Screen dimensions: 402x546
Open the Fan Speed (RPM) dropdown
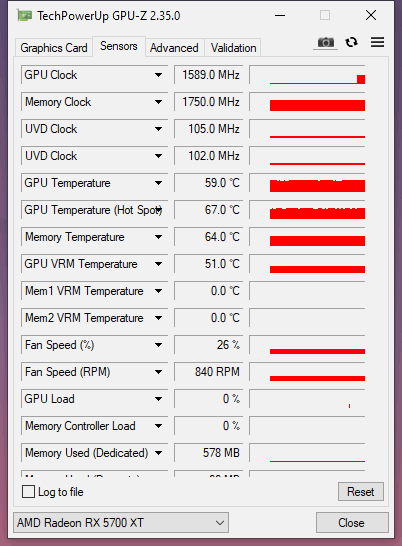(x=158, y=372)
